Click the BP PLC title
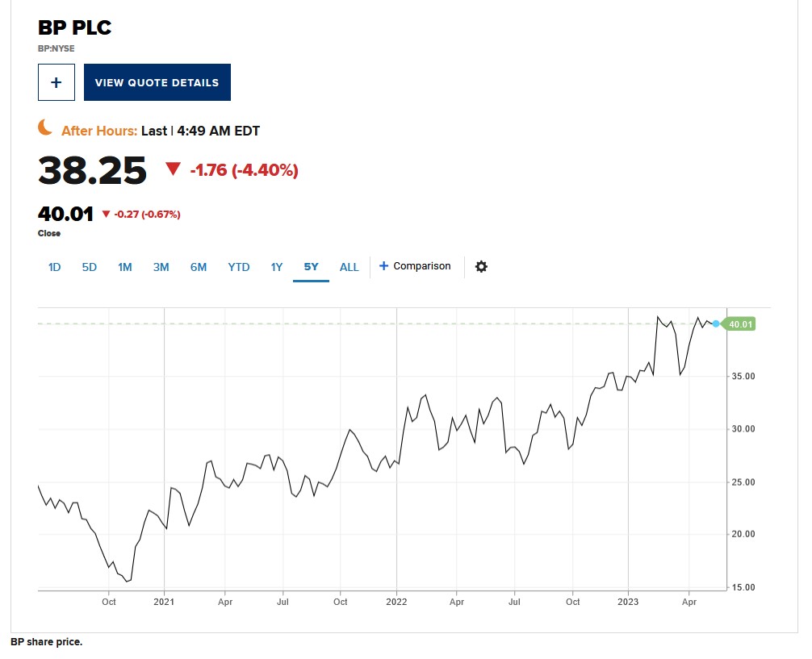Image resolution: width=812 pixels, height=659 pixels. (x=74, y=27)
